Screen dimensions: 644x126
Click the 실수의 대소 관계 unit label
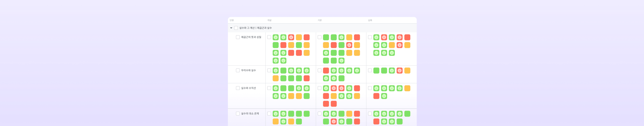[250, 114]
